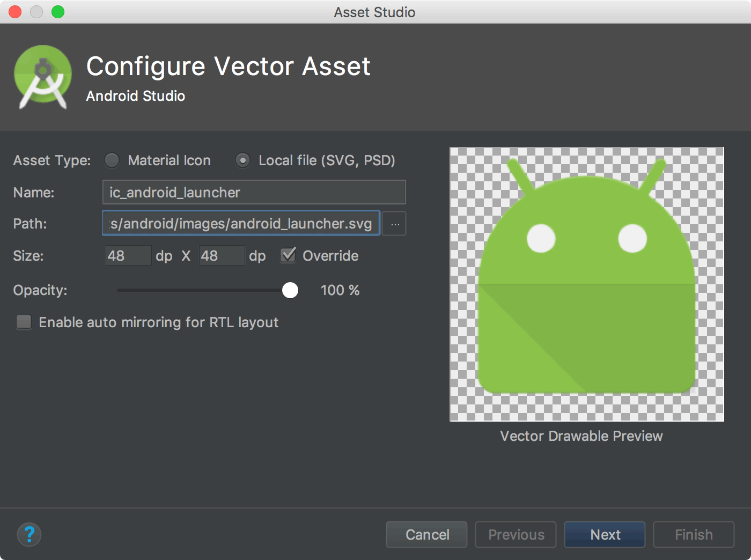Select the Material Icon asset type
The height and width of the screenshot is (560, 751).
(112, 160)
